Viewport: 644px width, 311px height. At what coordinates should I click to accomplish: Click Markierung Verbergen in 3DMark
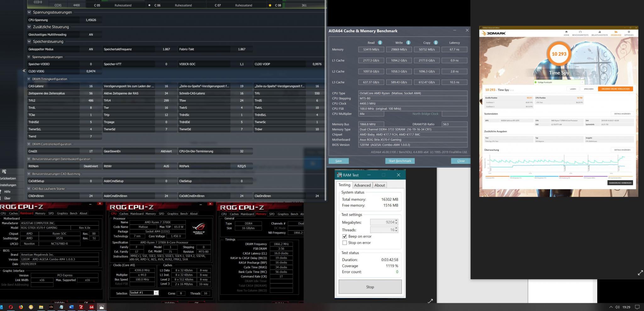click(620, 183)
